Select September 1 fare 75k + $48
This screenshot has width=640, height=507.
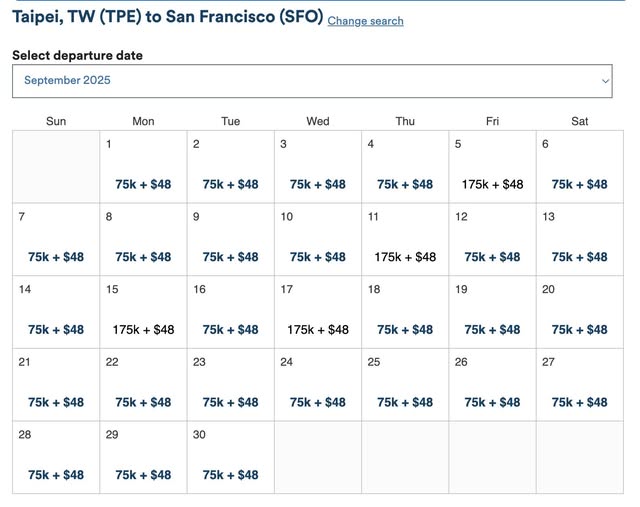143,184
